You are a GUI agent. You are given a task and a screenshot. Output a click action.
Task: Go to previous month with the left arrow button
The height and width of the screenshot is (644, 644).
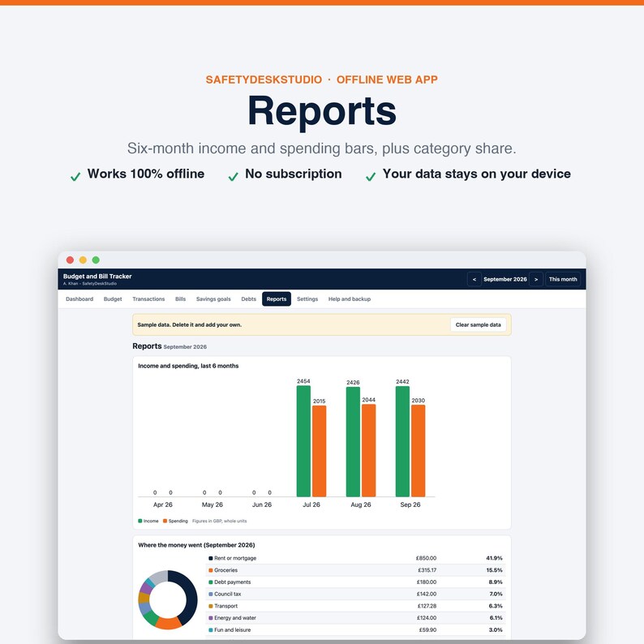point(474,279)
